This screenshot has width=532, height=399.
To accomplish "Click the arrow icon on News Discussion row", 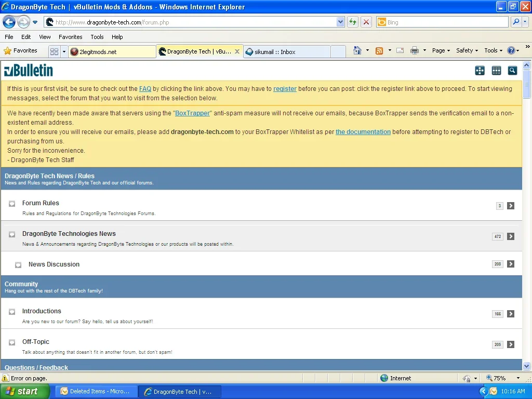I will point(511,264).
